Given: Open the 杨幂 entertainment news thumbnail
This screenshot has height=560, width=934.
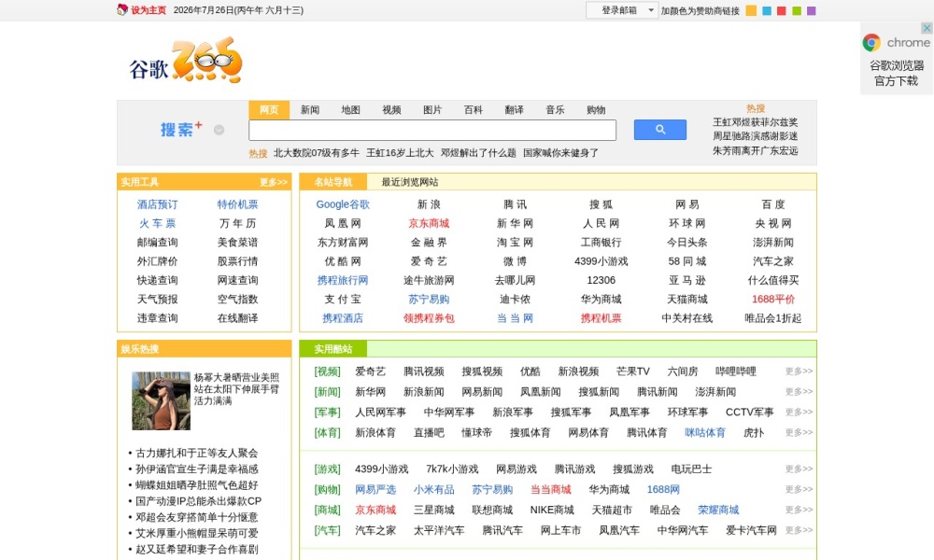Looking at the screenshot, I should click(161, 400).
